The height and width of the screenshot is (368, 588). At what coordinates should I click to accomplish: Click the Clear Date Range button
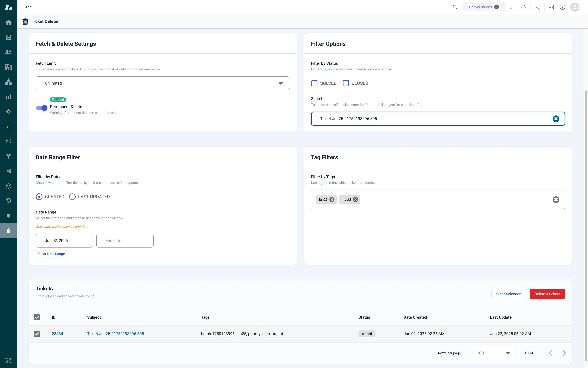tap(51, 254)
